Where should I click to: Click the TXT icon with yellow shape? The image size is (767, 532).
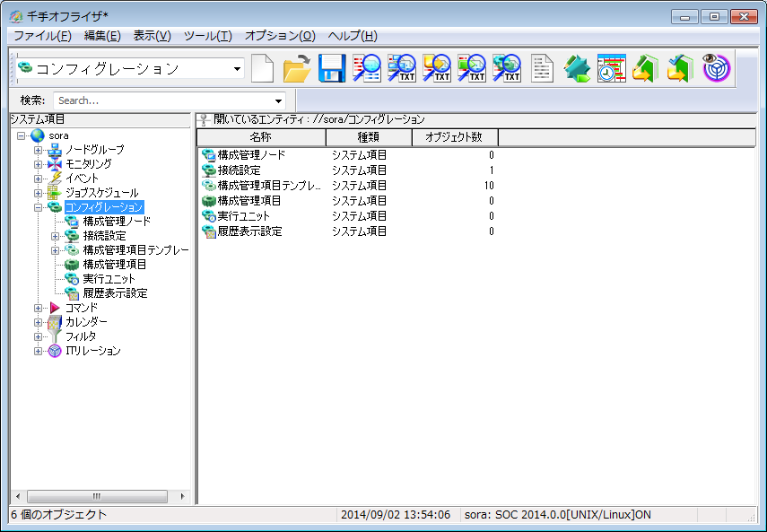click(x=436, y=68)
